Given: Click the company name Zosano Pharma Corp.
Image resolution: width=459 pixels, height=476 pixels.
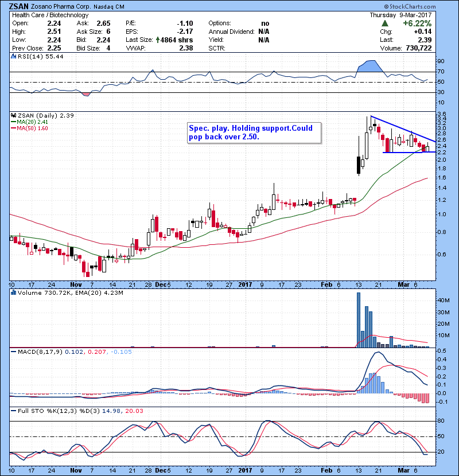Looking at the screenshot, I should [x=61, y=7].
